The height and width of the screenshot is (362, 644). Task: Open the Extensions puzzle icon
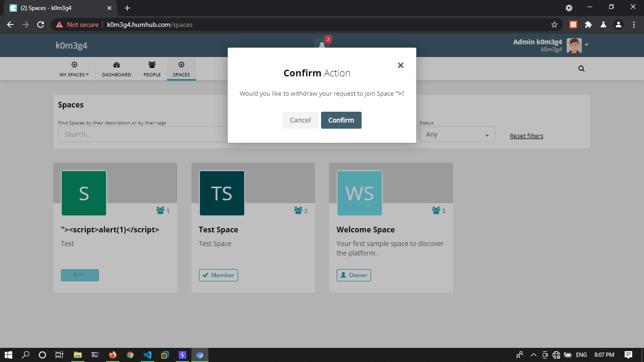coord(588,25)
